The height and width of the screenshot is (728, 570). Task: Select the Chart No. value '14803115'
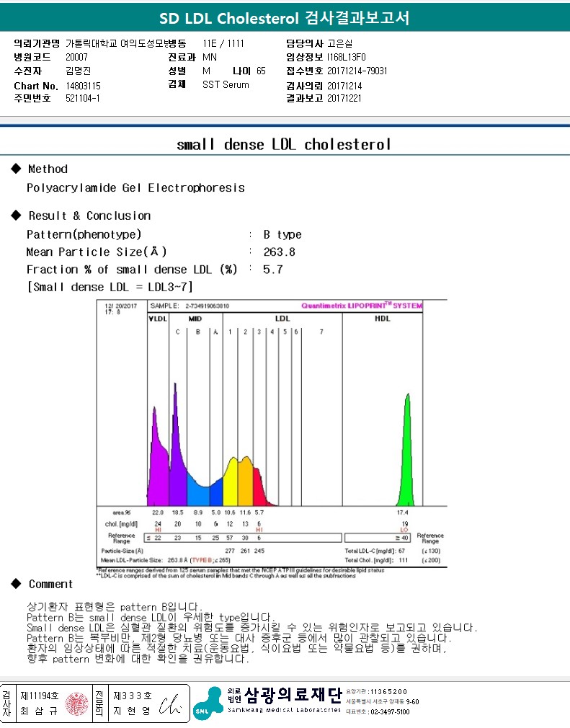83,86
